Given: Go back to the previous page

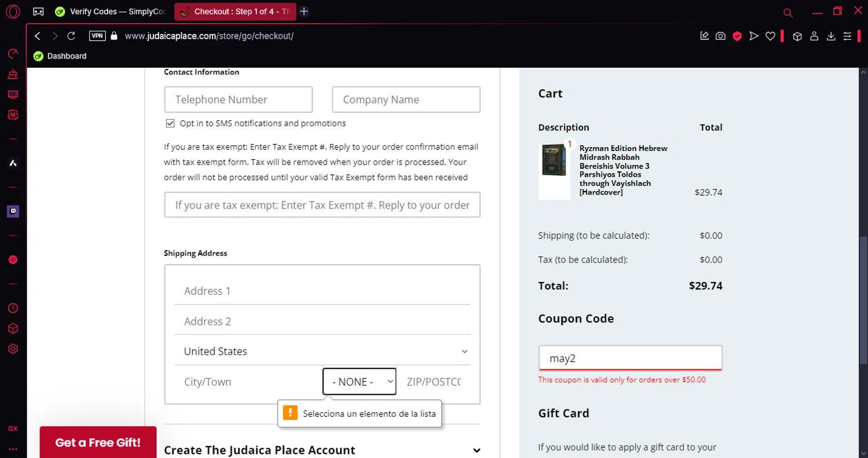Looking at the screenshot, I should [x=38, y=36].
